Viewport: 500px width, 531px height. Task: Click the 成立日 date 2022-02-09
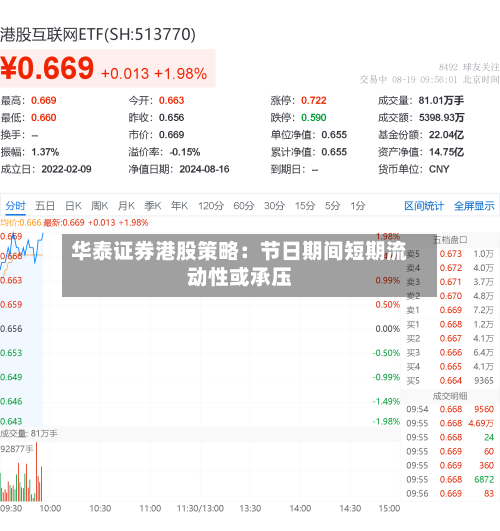click(66, 169)
